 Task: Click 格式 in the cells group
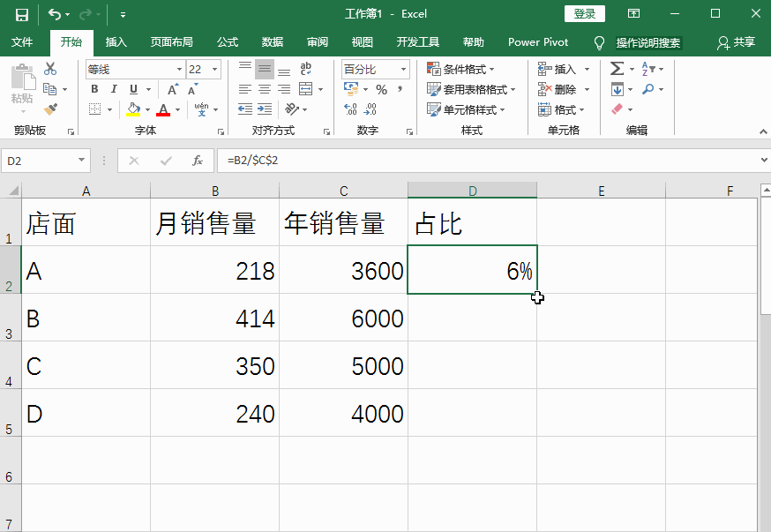562,109
